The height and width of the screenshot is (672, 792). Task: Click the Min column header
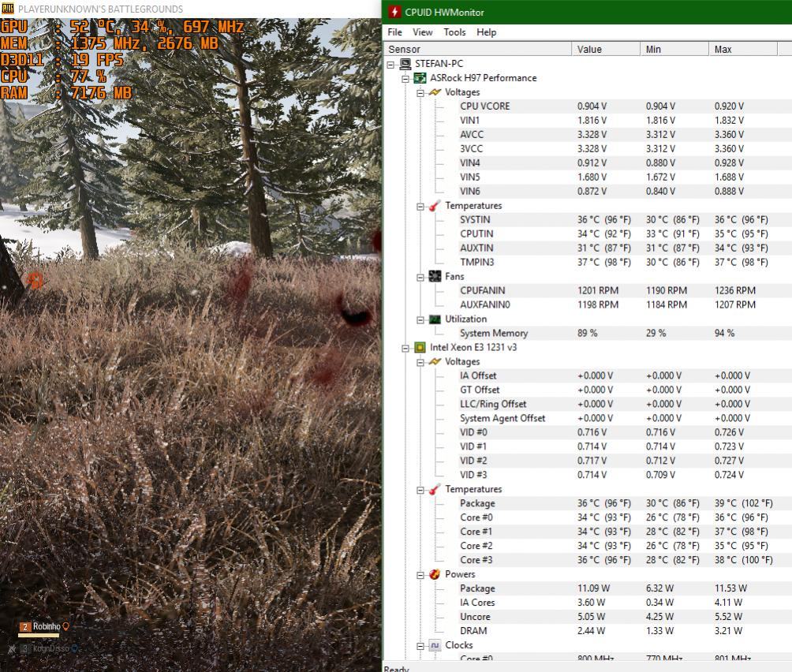[x=674, y=49]
